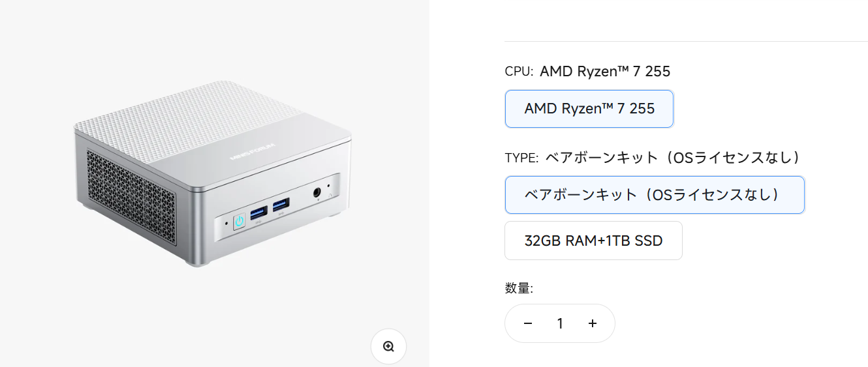Image resolution: width=868 pixels, height=367 pixels.
Task: Click the audio jack on the PC front
Action: click(x=318, y=192)
